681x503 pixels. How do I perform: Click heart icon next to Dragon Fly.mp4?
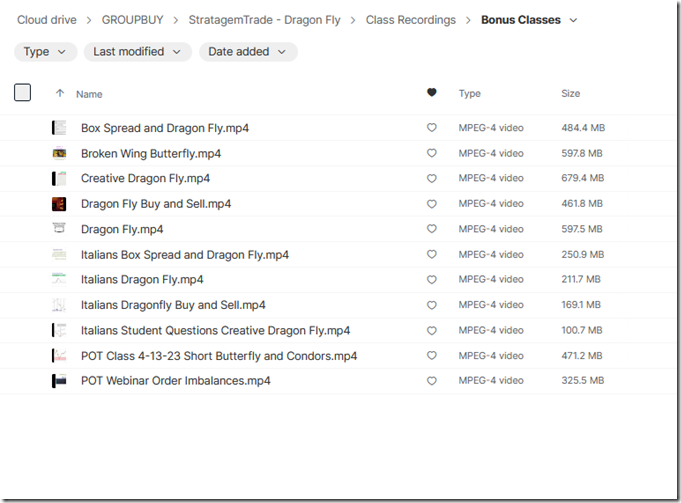[x=431, y=229]
